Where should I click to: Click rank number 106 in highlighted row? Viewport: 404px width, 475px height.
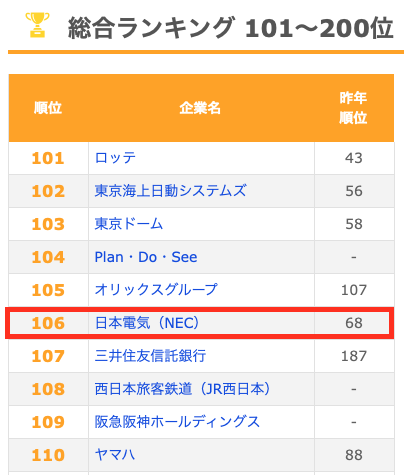coord(48,323)
